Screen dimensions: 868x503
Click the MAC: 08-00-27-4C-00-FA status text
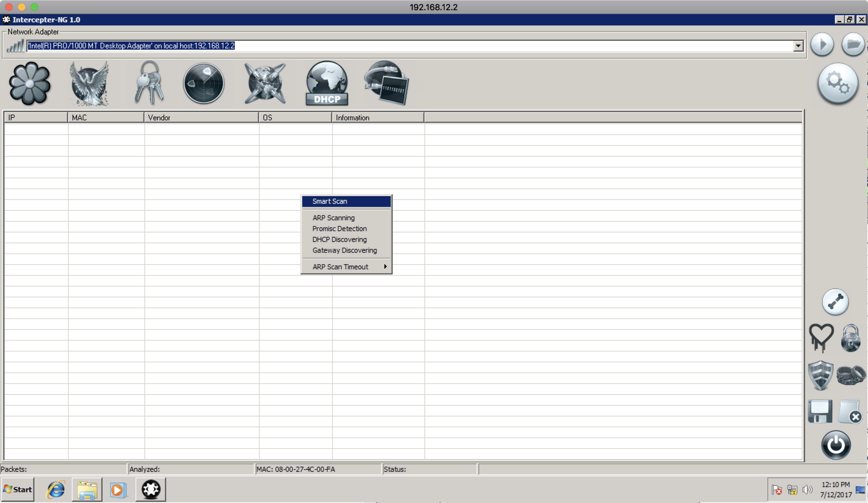click(x=296, y=470)
